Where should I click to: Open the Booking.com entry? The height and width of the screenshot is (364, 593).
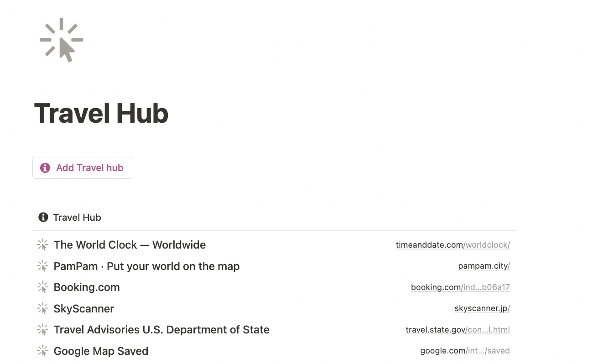pos(87,287)
